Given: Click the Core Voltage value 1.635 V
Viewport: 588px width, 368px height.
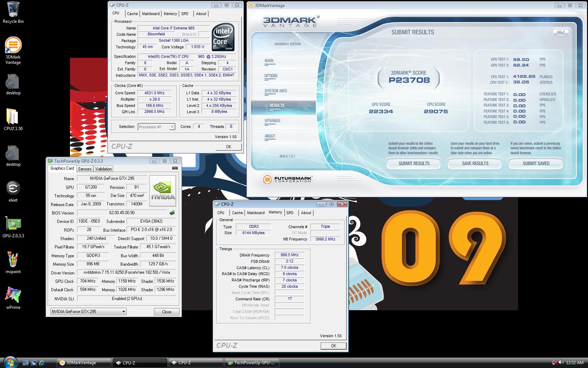Looking at the screenshot, I should (198, 47).
